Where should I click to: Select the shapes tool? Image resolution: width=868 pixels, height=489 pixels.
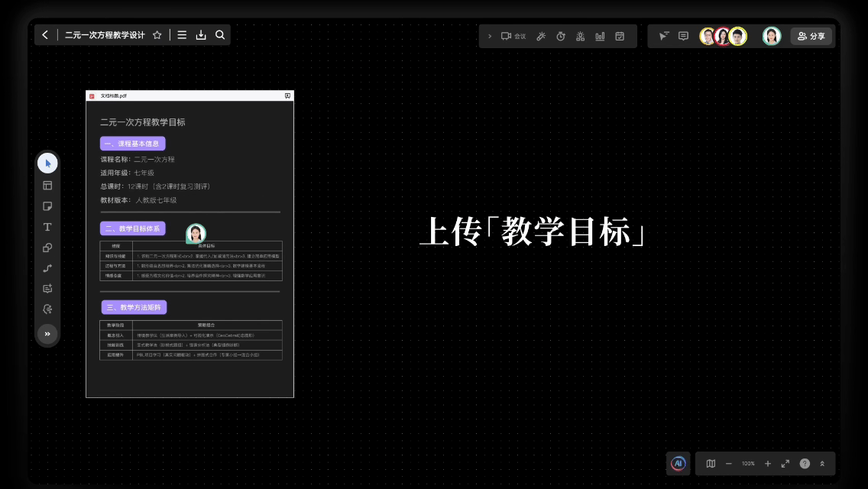pyautogui.click(x=47, y=248)
